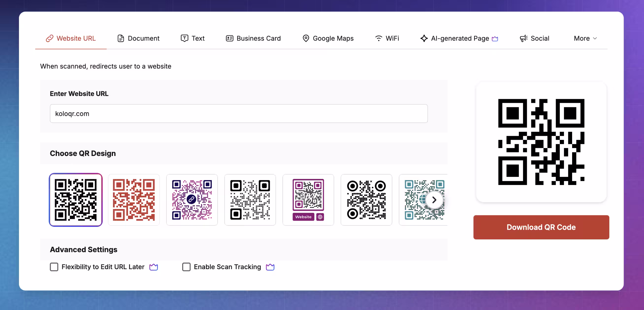Select the classic black QR design
Image resolution: width=644 pixels, height=310 pixels.
point(76,200)
